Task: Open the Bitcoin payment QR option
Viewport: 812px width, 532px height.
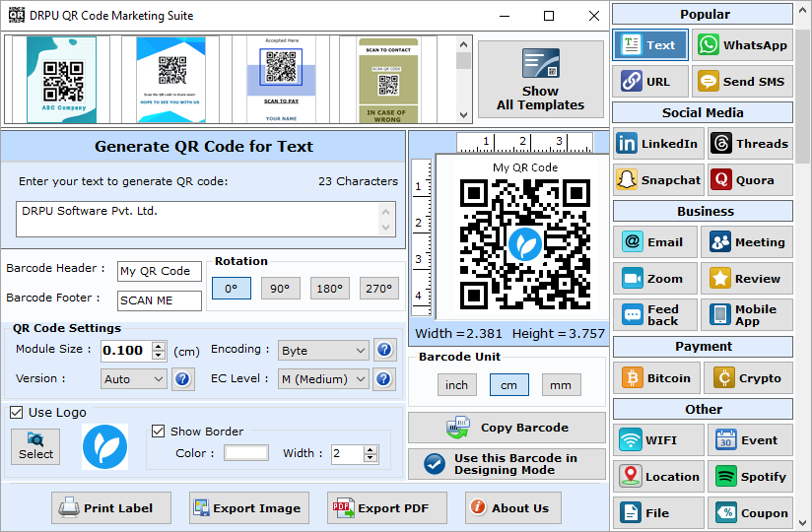Action: pyautogui.click(x=656, y=377)
